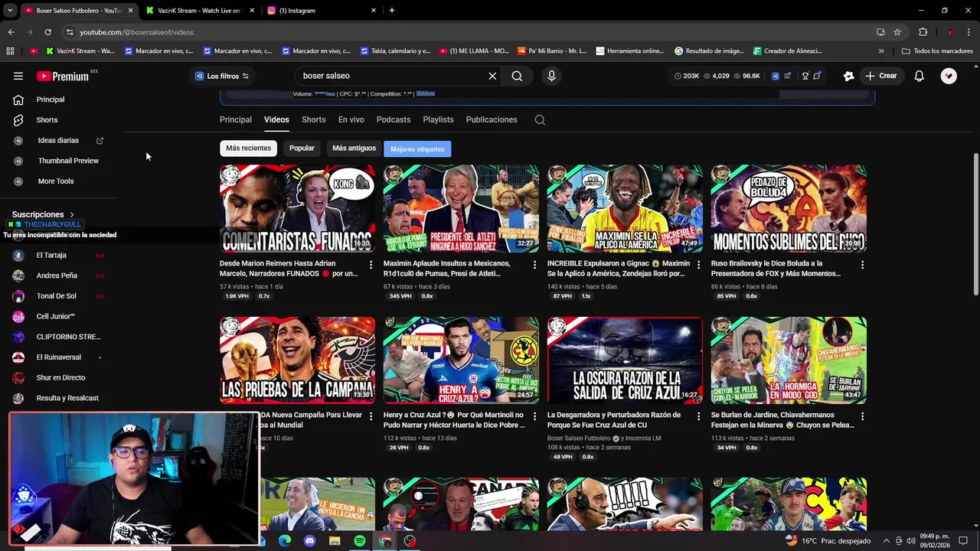
Task: Switch to the VazinK Stream browser tab
Action: (199, 11)
